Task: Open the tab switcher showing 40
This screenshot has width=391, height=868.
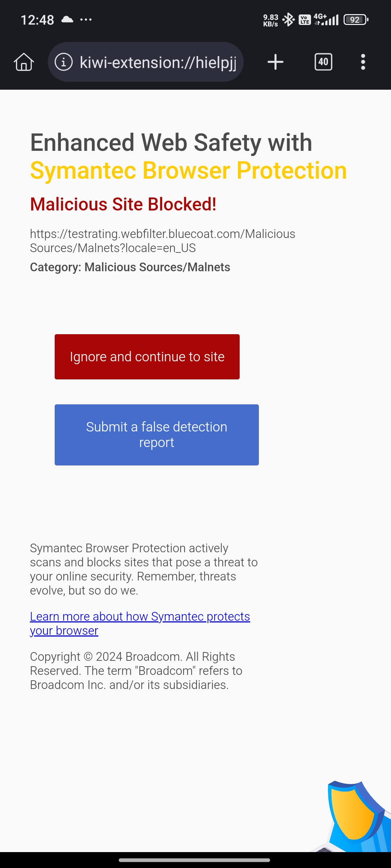Action: (x=323, y=62)
